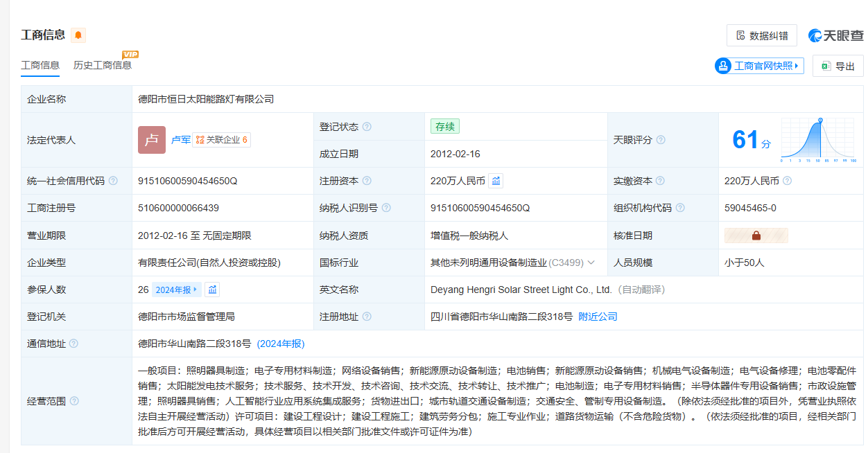The image size is (868, 453).
Task: Click the 导出 export button
Action: (x=837, y=66)
